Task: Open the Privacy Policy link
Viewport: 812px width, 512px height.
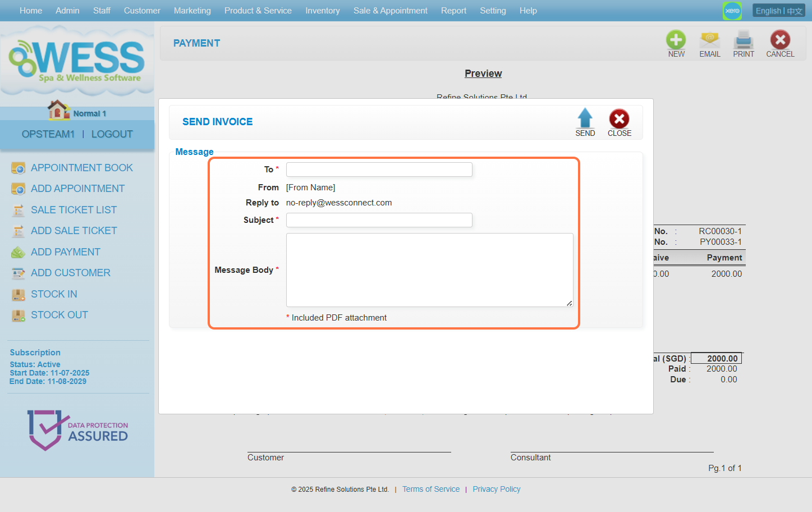Action: coord(496,489)
